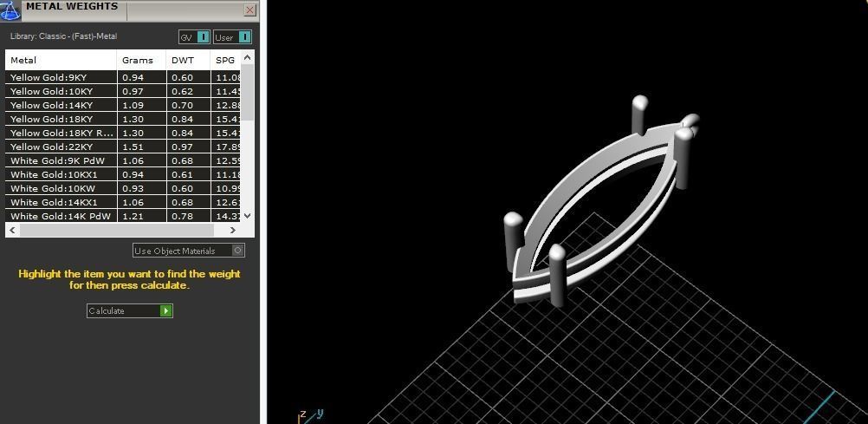Viewport: 868px width, 424px height.
Task: Select the Yellow Gold:9KY row
Action: coord(124,77)
